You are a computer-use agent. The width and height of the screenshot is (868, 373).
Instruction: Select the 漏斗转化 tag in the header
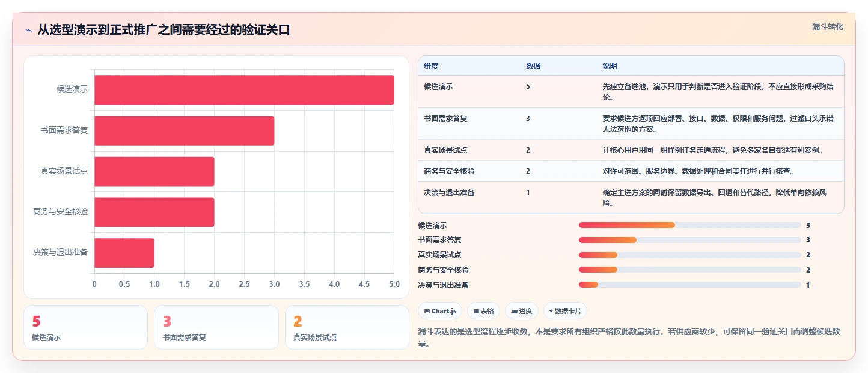coord(828,26)
